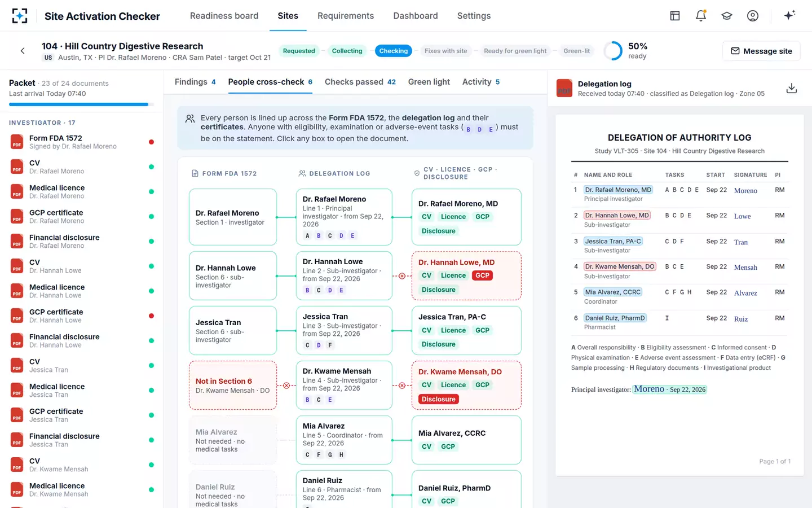Open the Not in Section 6 card

tap(233, 386)
